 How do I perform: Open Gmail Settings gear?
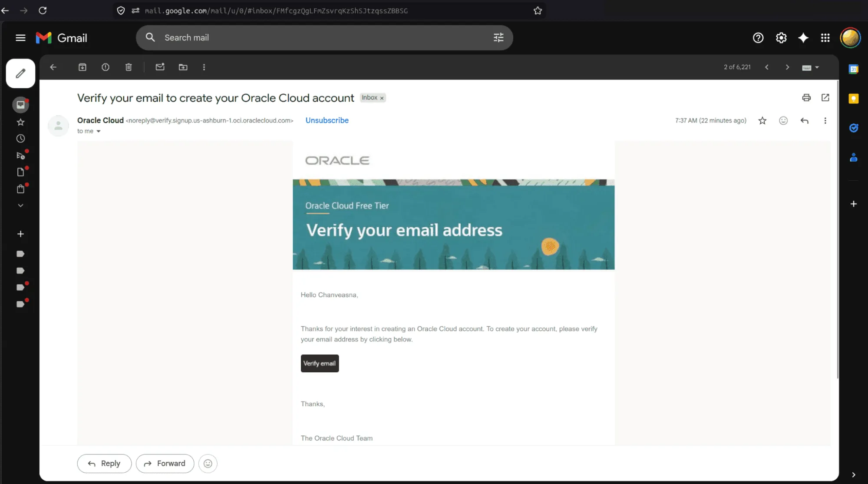(x=781, y=38)
